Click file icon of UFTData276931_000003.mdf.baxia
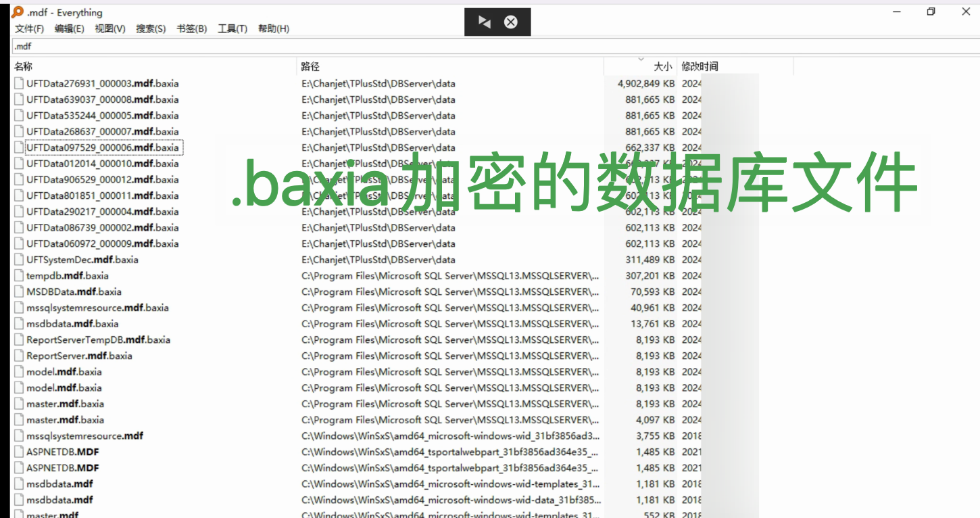The width and height of the screenshot is (980, 518). 19,84
